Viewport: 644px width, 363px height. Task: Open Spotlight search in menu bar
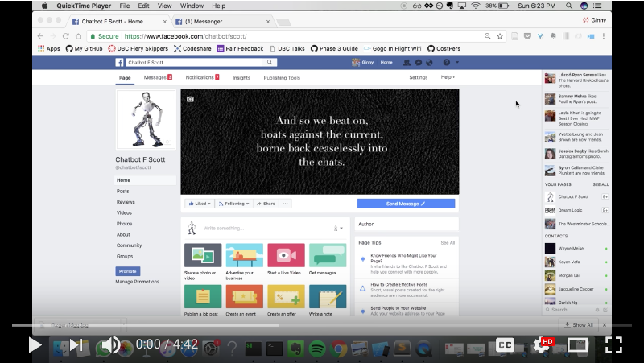(569, 6)
